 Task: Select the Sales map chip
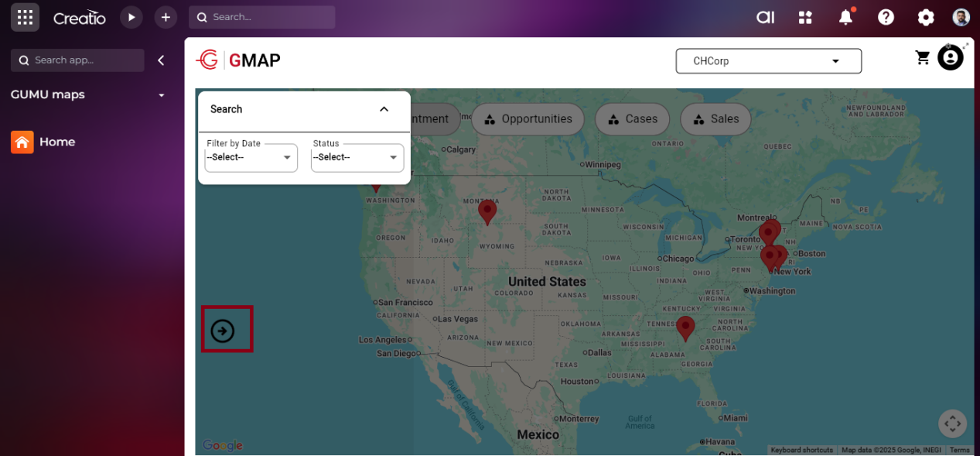pyautogui.click(x=715, y=119)
